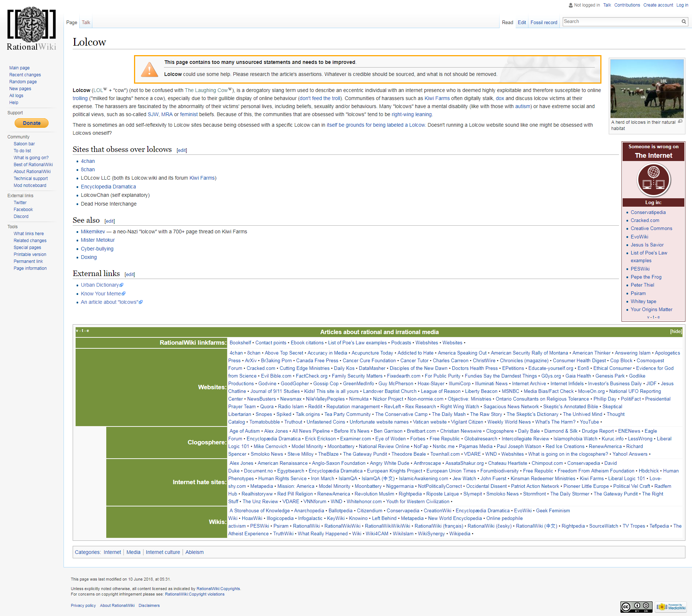
Task: Open the Whitey tape link
Action: pyautogui.click(x=643, y=301)
